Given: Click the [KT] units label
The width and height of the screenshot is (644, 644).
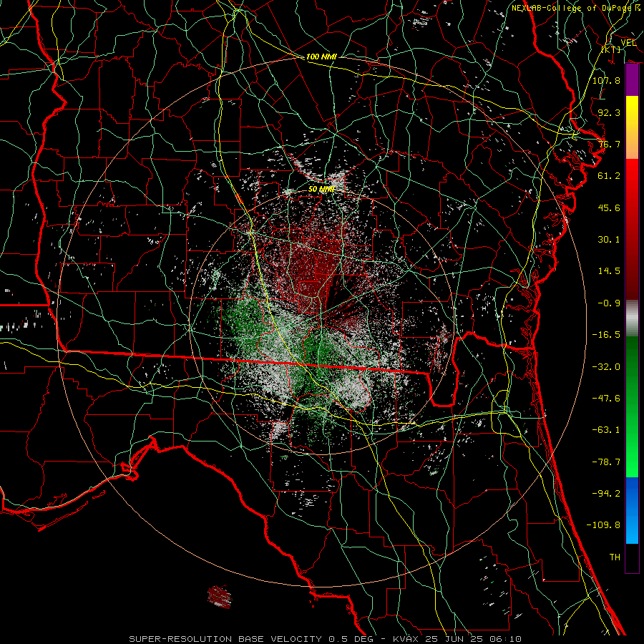Looking at the screenshot, I should coord(611,49).
